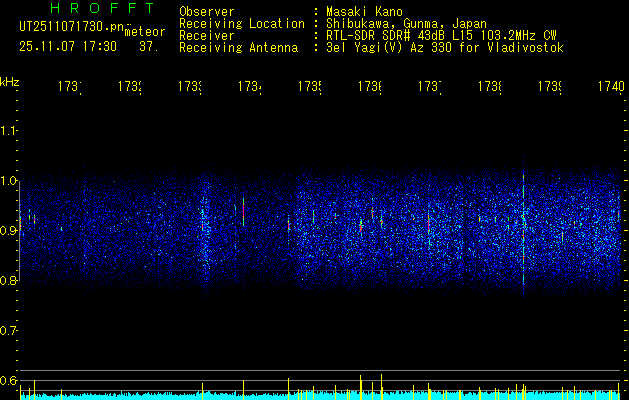Click the gray vertical range bar beside the 0.9 label
629x400 pixels.
pyautogui.click(x=19, y=229)
